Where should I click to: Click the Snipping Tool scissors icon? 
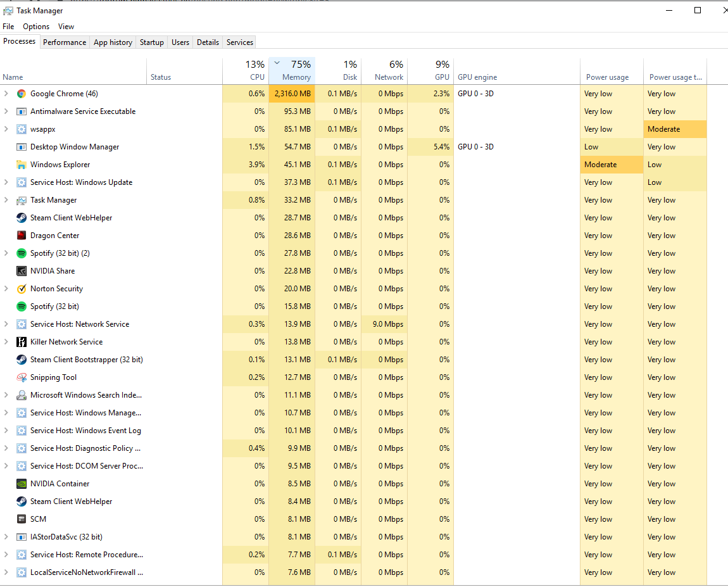click(22, 377)
